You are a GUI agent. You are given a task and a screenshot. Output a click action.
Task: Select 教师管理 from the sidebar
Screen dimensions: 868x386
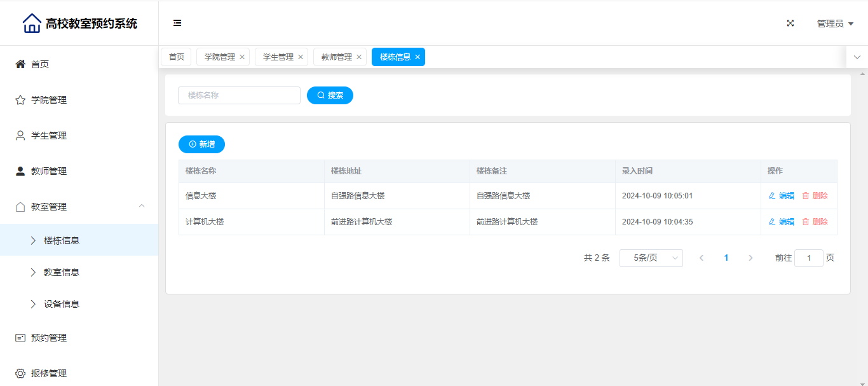coord(49,171)
